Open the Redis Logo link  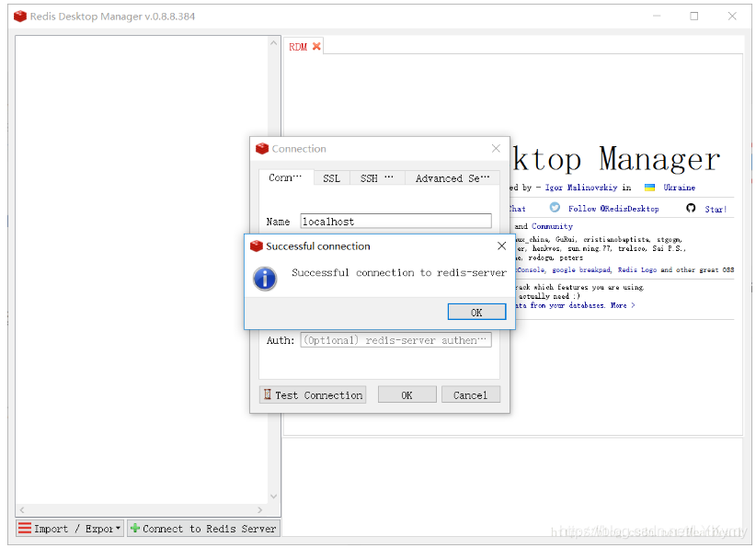(637, 269)
